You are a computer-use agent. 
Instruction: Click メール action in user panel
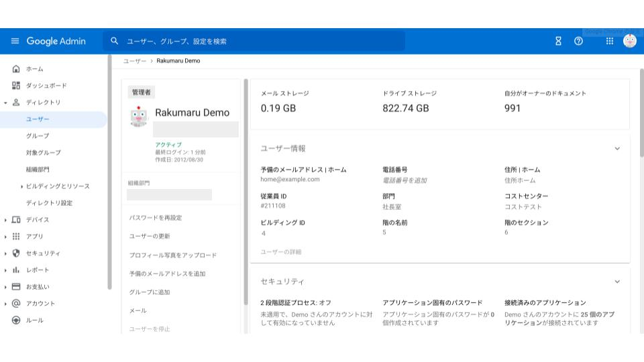[x=138, y=310]
